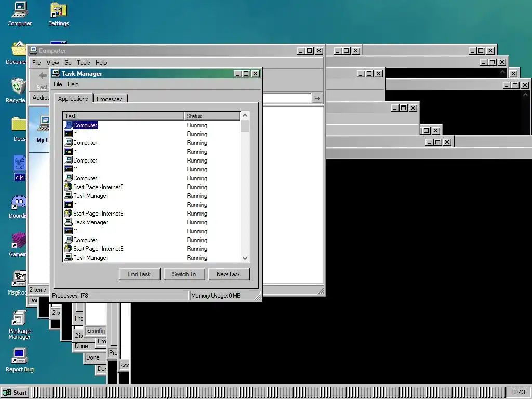Switch to the Processes tab
532x399 pixels.
(109, 99)
